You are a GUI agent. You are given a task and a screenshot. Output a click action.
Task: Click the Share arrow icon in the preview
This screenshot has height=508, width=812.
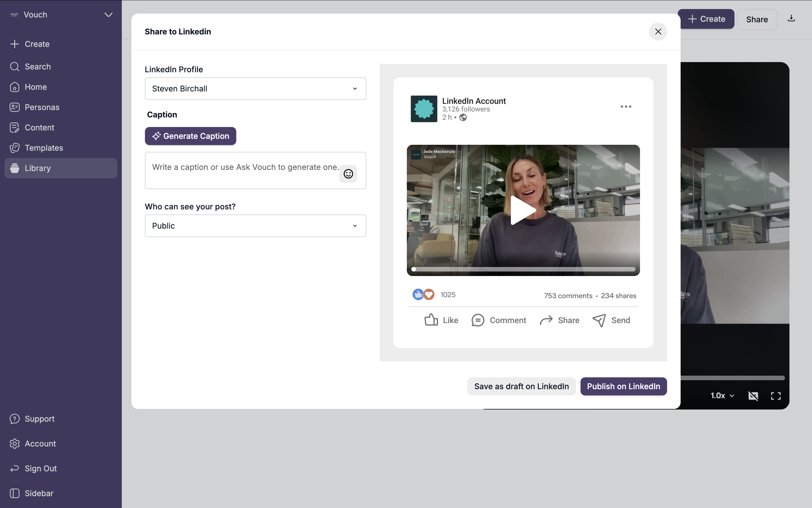pos(546,320)
